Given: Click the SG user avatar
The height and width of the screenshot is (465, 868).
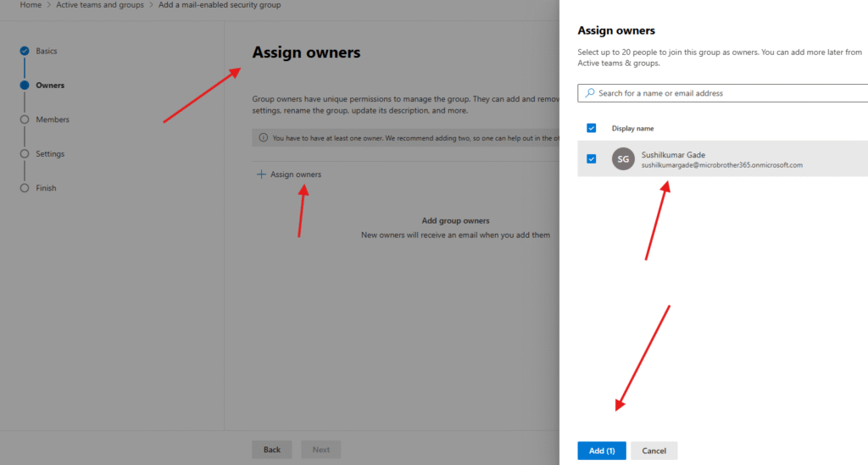Looking at the screenshot, I should click(x=624, y=159).
